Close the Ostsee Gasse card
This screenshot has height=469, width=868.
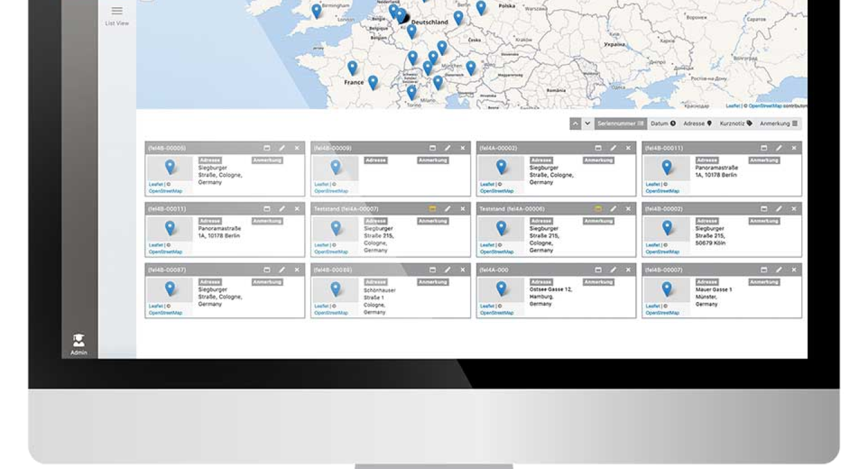pyautogui.click(x=628, y=270)
